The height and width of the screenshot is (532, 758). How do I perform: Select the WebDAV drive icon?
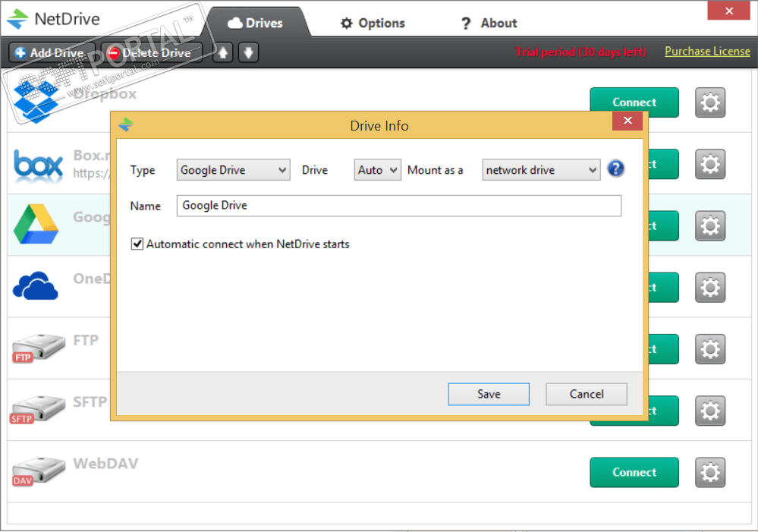38,471
